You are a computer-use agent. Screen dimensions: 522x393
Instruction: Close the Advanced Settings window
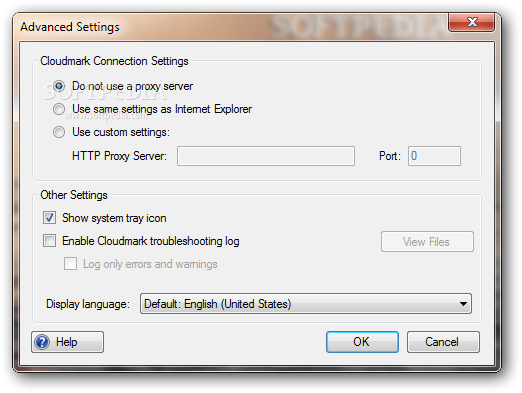click(x=471, y=22)
